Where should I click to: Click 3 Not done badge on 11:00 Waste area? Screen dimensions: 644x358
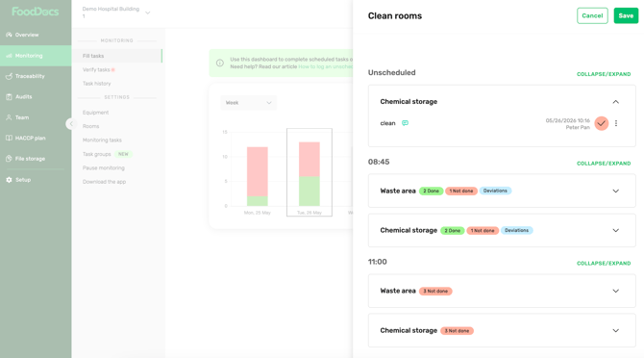pos(435,291)
